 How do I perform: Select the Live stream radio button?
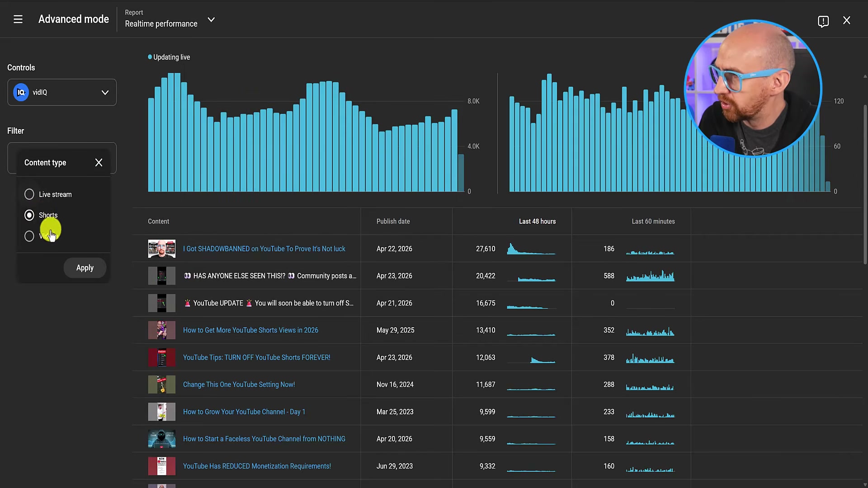(x=29, y=194)
